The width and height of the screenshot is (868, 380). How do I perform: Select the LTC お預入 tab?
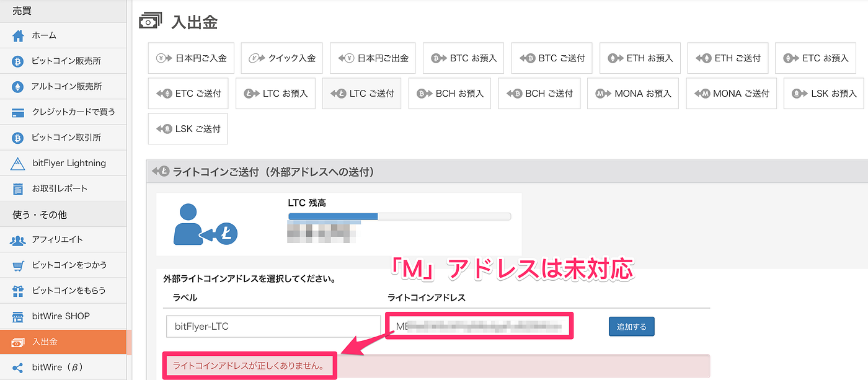pyautogui.click(x=276, y=94)
